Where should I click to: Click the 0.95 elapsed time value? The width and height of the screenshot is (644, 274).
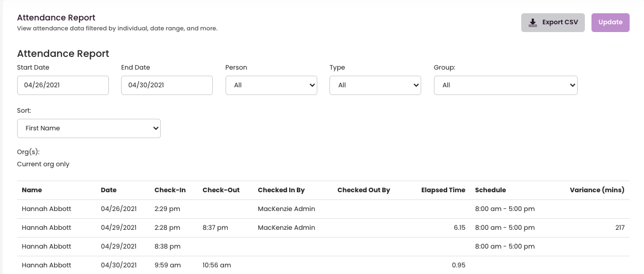tap(459, 265)
